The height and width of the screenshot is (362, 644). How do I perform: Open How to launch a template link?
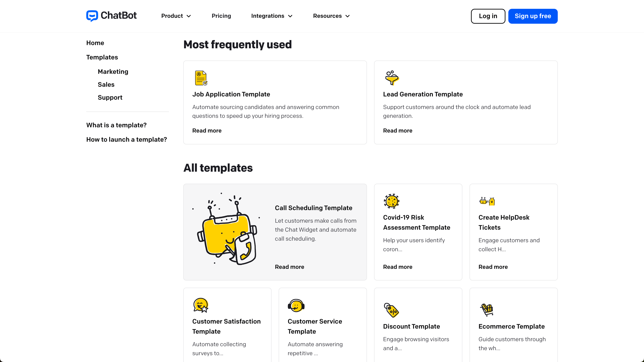126,139
